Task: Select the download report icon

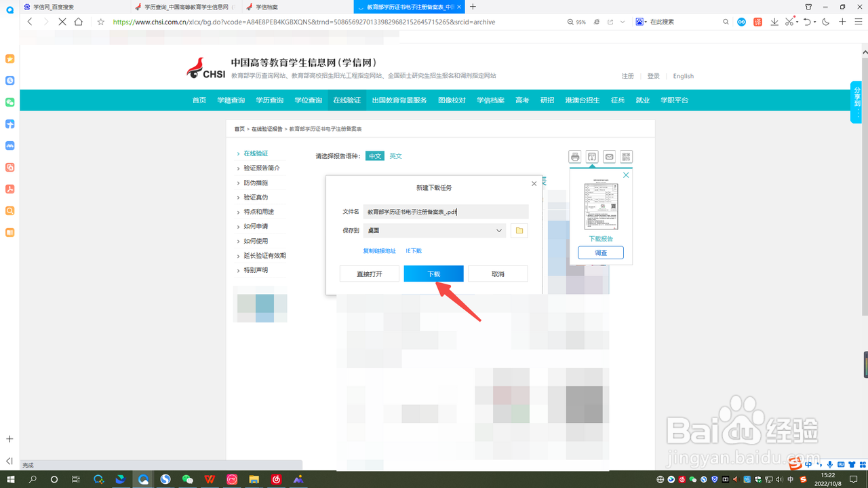Action: [591, 157]
